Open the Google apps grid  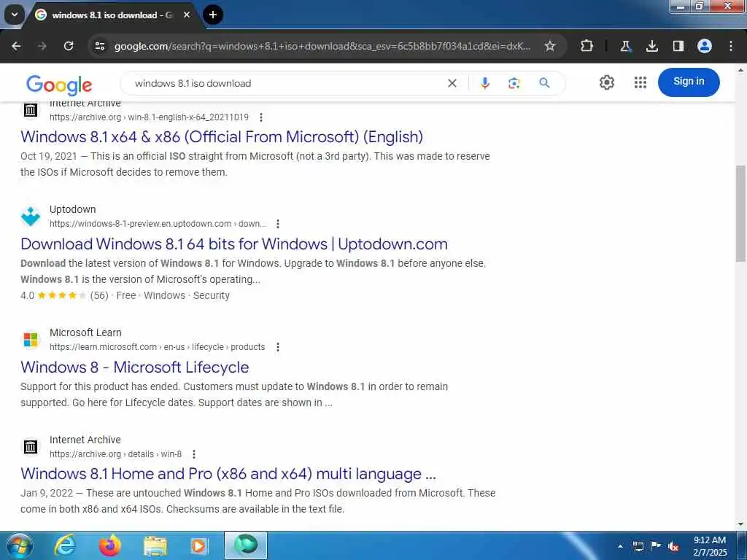click(x=640, y=82)
